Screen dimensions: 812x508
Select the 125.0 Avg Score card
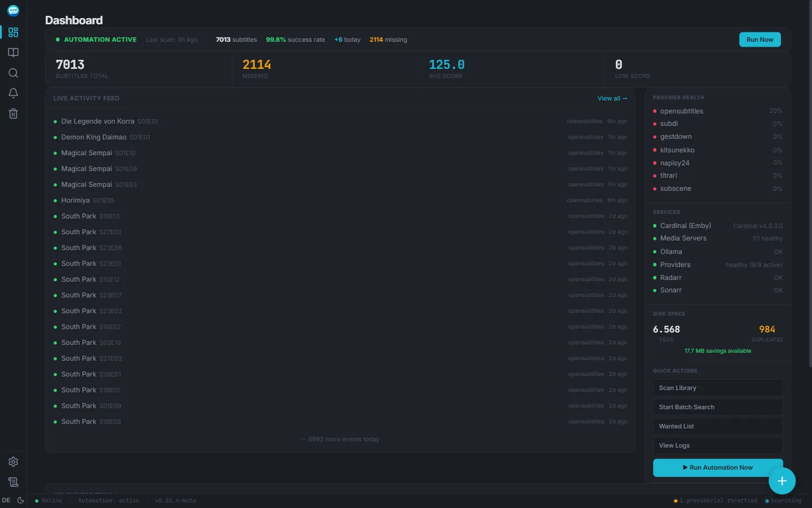pos(511,69)
